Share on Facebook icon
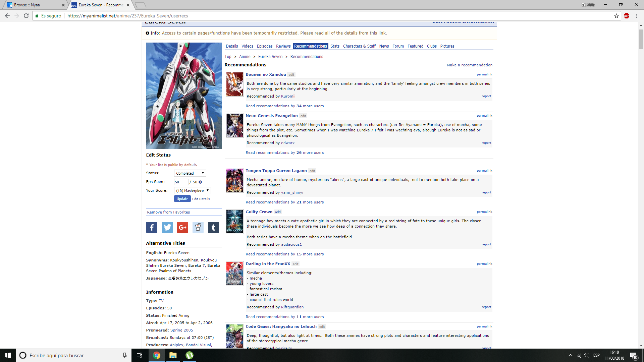The width and height of the screenshot is (644, 362). pyautogui.click(x=152, y=228)
